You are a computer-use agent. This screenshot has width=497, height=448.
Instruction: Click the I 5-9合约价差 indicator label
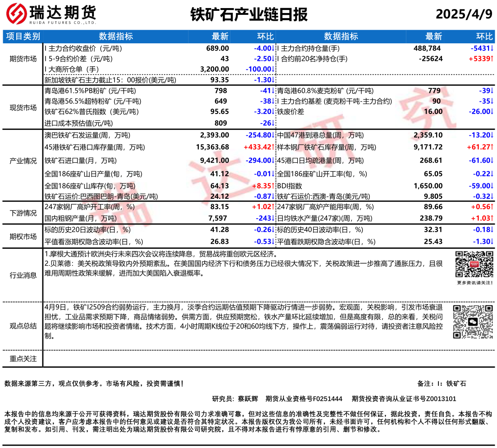(78, 59)
